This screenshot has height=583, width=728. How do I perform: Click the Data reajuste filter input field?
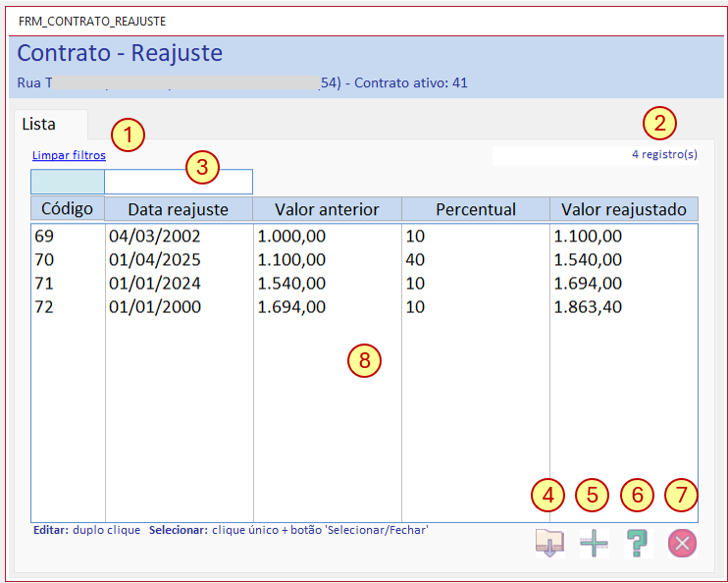click(179, 182)
